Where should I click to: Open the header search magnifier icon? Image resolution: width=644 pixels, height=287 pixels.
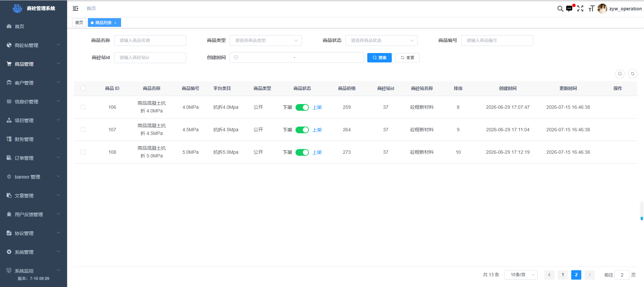[560, 9]
